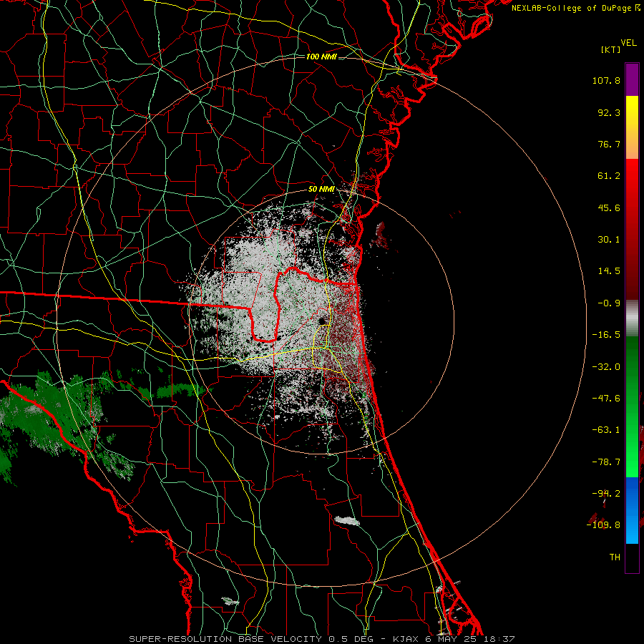The height and width of the screenshot is (644, 644).
Task: Click the 76.7 velocity scale value
Action: point(609,144)
